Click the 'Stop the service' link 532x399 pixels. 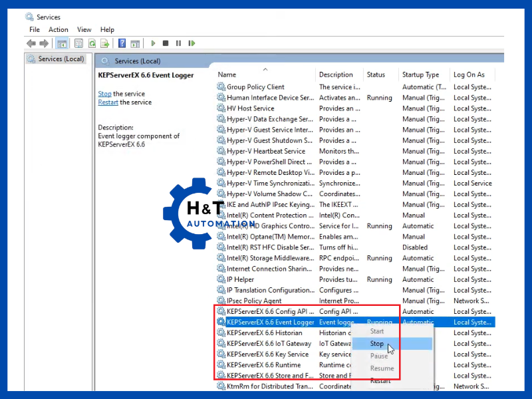[104, 94]
